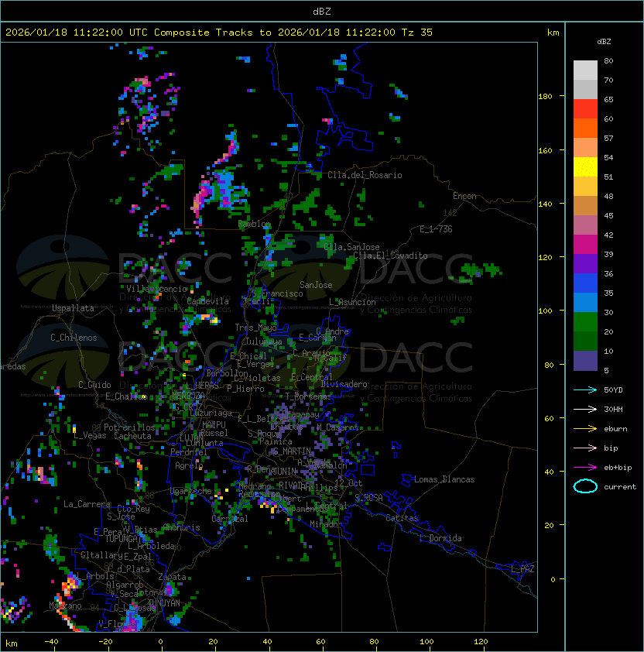The image size is (644, 652).
Task: Click the 'Villavicencio' map label
Action: pyautogui.click(x=156, y=289)
